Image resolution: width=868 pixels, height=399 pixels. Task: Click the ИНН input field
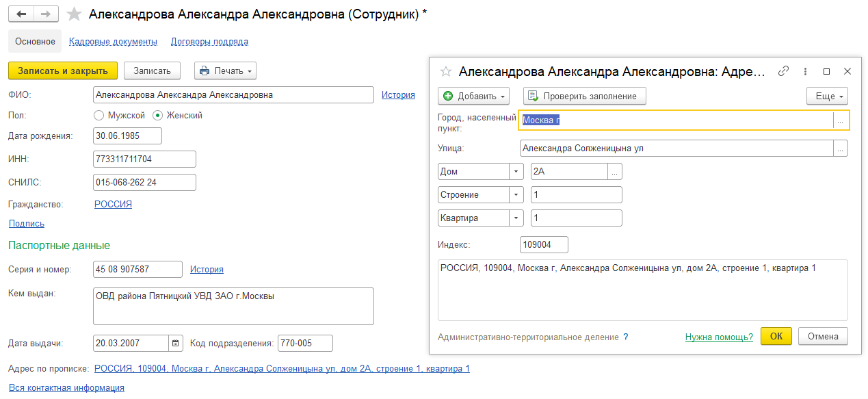point(144,159)
